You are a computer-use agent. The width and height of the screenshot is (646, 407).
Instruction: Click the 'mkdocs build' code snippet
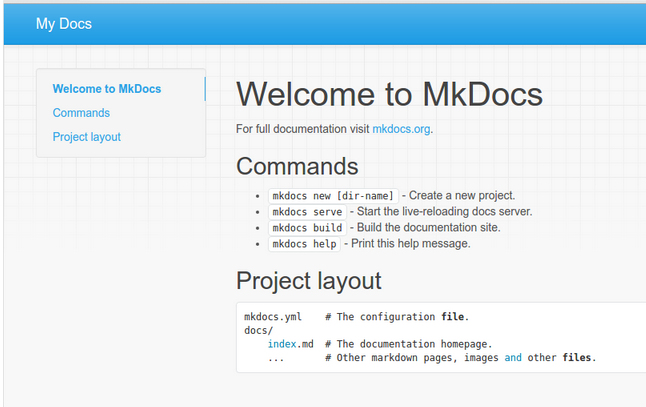(307, 228)
